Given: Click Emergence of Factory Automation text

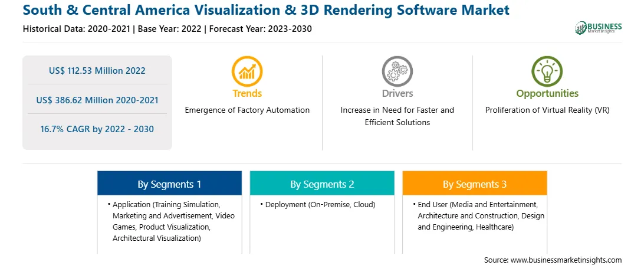Looking at the screenshot, I should coord(247,110).
